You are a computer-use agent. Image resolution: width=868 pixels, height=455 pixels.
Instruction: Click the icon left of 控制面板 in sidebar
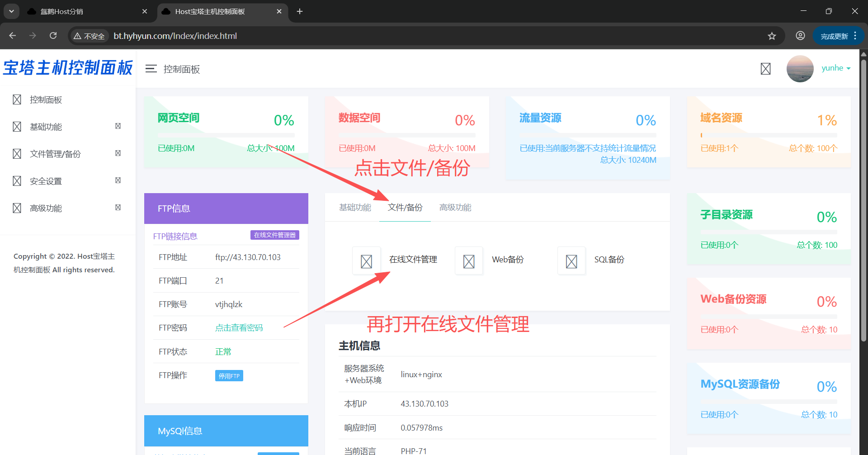click(x=17, y=100)
